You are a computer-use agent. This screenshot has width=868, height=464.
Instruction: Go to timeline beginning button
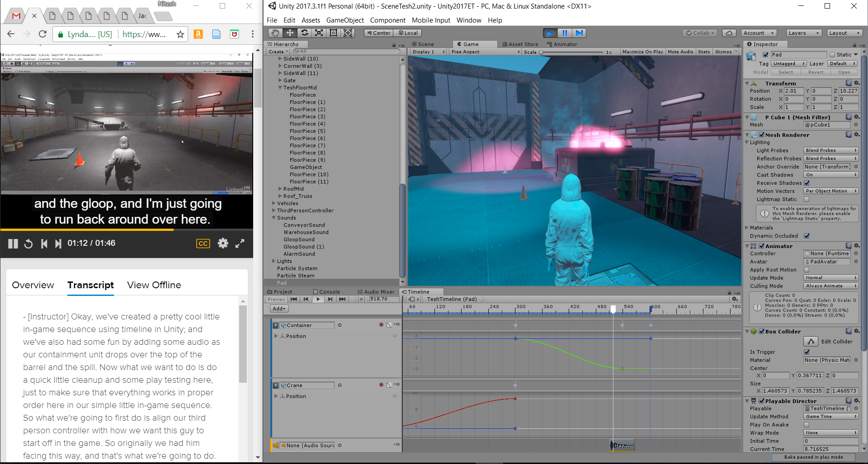click(294, 299)
